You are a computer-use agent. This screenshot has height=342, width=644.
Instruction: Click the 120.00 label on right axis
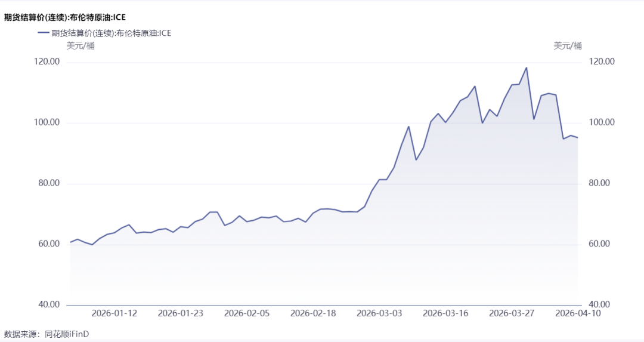pyautogui.click(x=602, y=61)
